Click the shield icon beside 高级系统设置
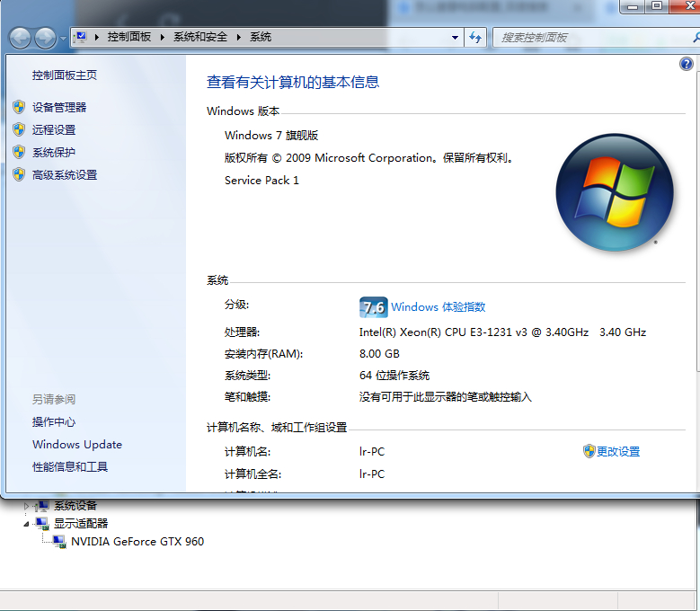 19,174
